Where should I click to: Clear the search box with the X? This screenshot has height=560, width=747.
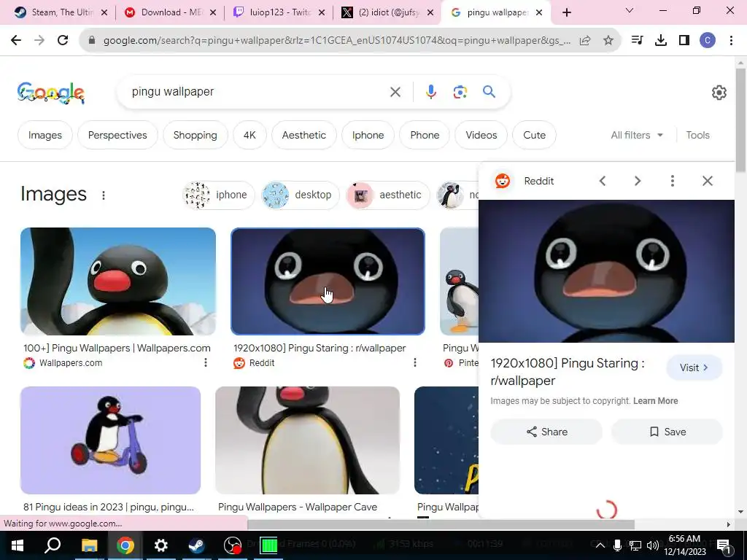tap(395, 92)
